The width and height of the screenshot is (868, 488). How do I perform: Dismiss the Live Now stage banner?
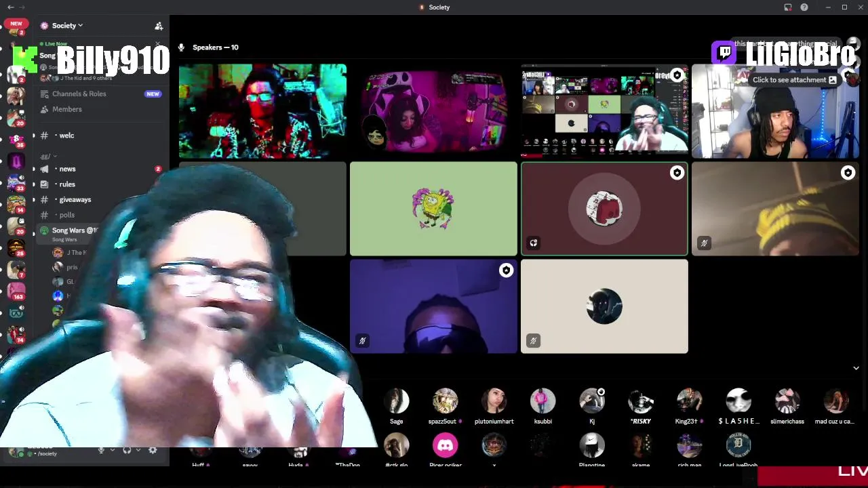pyautogui.click(x=158, y=45)
